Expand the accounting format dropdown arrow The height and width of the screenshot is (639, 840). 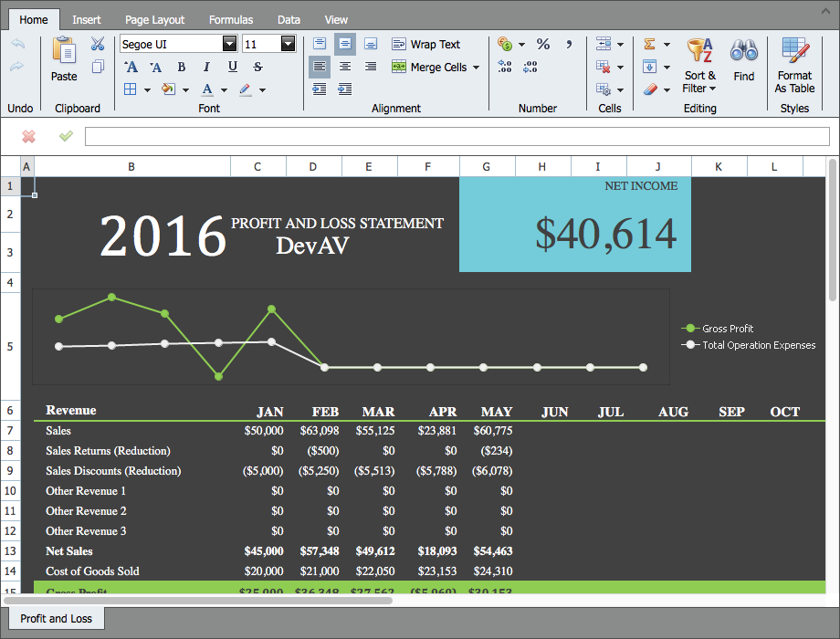(x=521, y=45)
